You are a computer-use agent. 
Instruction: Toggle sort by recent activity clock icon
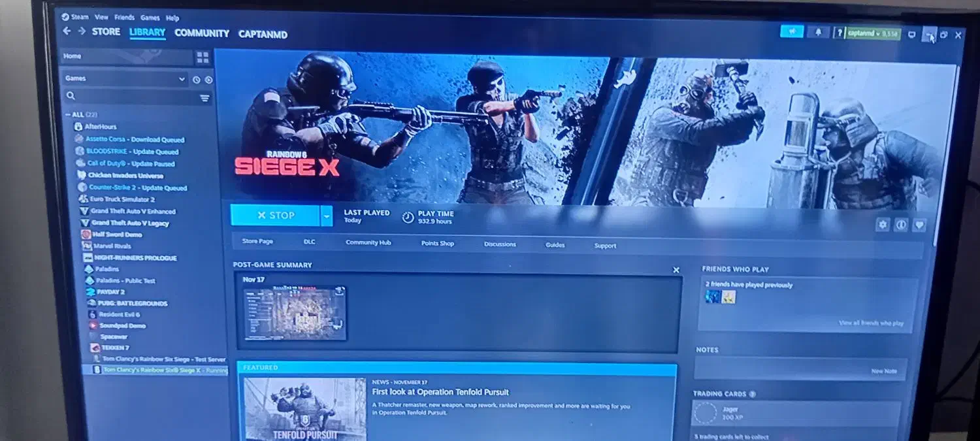[x=196, y=80]
